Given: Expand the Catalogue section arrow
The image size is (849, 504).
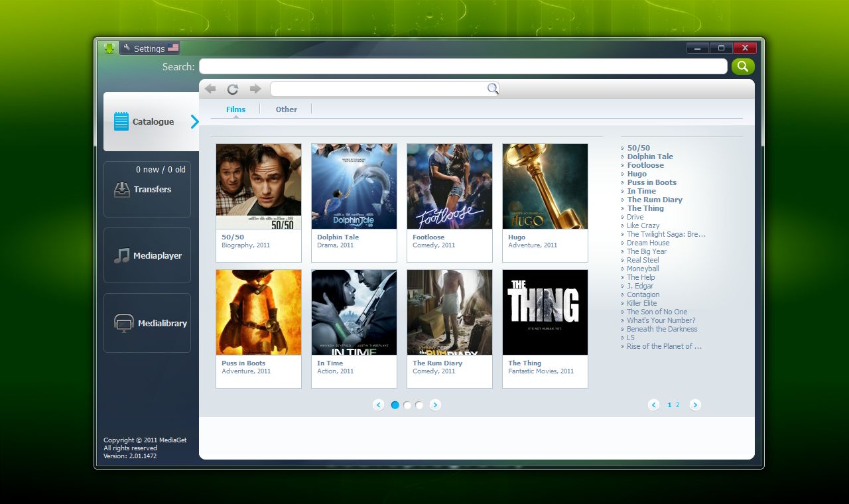Looking at the screenshot, I should click(x=194, y=121).
